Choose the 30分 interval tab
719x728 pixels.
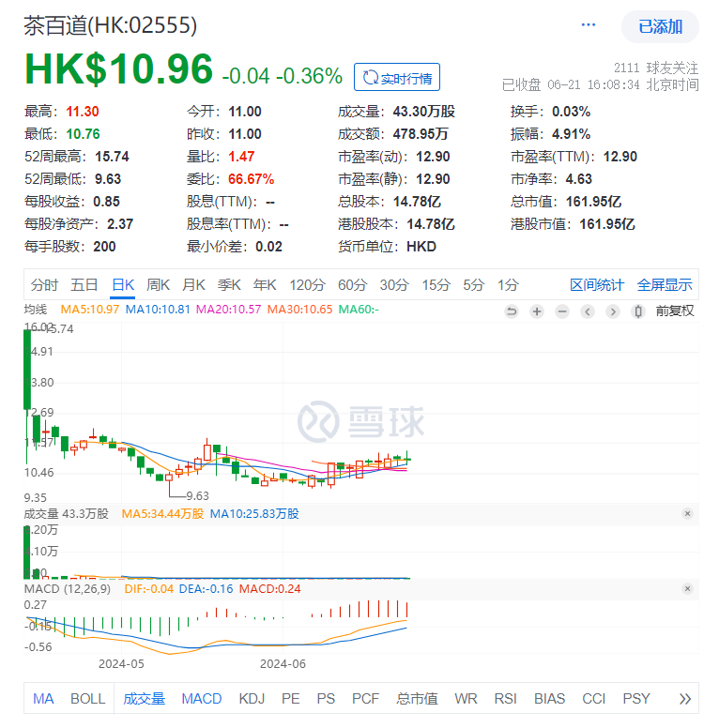click(x=394, y=284)
